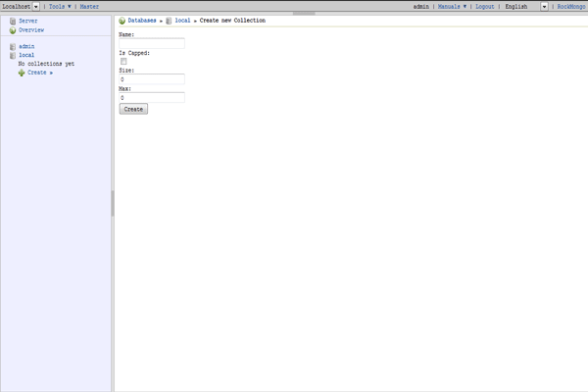
Task: Toggle the Is Capped checkbox
Action: (123, 62)
